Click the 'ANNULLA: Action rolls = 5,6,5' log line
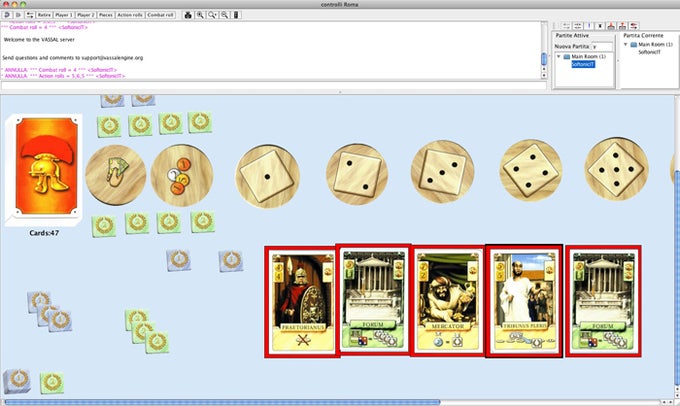 [x=64, y=76]
